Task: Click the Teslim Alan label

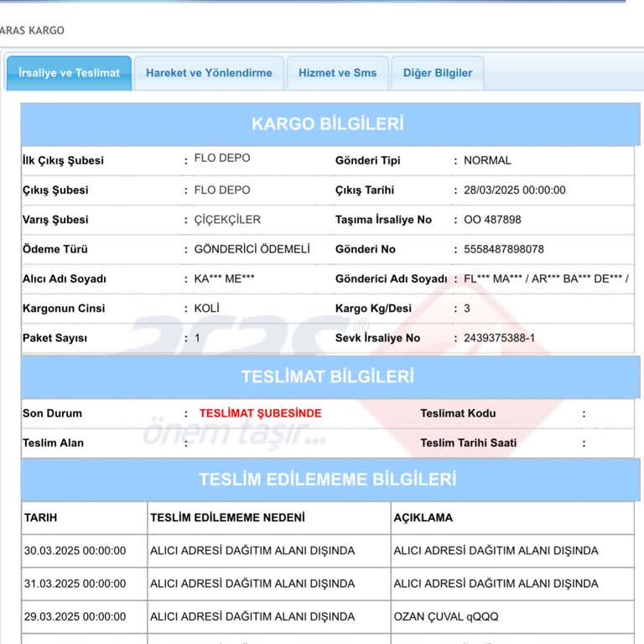Action: click(54, 443)
